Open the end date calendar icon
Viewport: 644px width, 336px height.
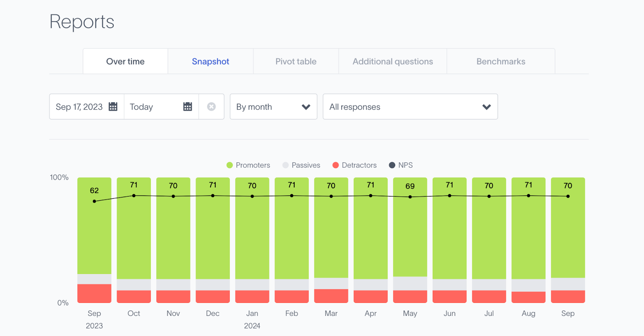[x=188, y=107]
